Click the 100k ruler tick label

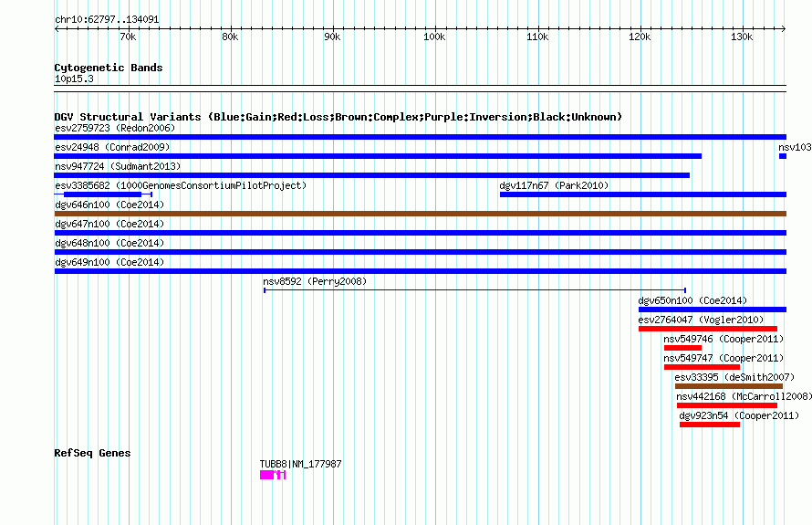pos(434,37)
